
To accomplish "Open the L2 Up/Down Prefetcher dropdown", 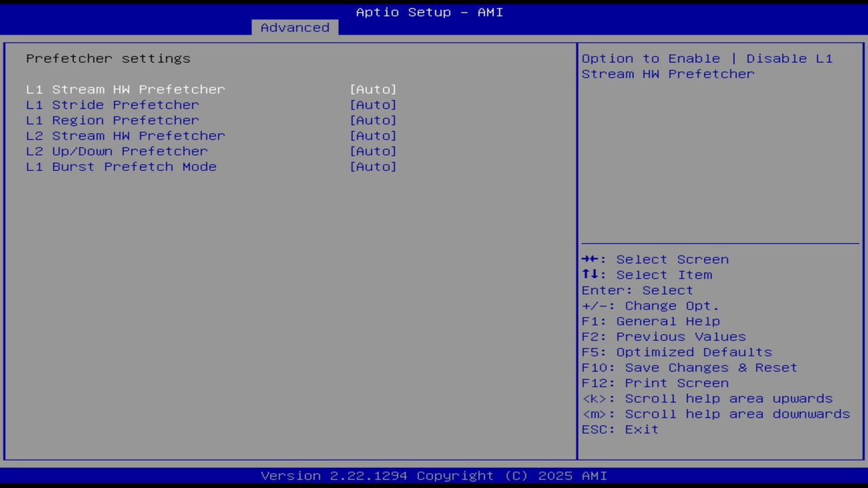I will (x=374, y=151).
